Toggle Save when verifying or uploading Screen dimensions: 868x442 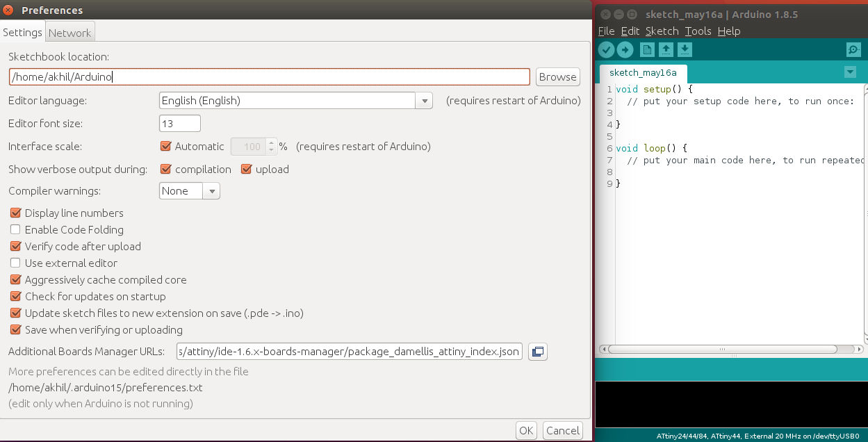click(15, 329)
